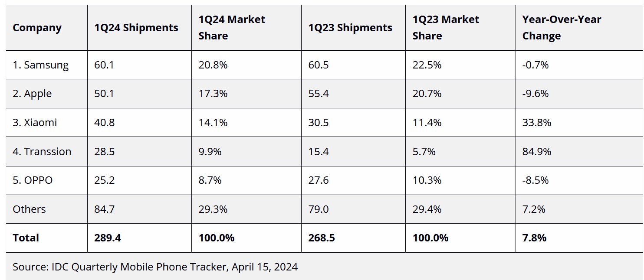Select the 1Q23 Market Share header
Image resolution: width=644 pixels, height=280 pixels.
tap(446, 28)
